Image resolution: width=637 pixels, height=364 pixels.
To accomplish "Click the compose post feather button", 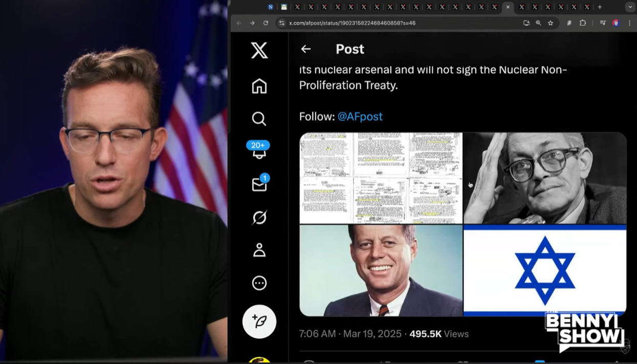I will pyautogui.click(x=259, y=322).
